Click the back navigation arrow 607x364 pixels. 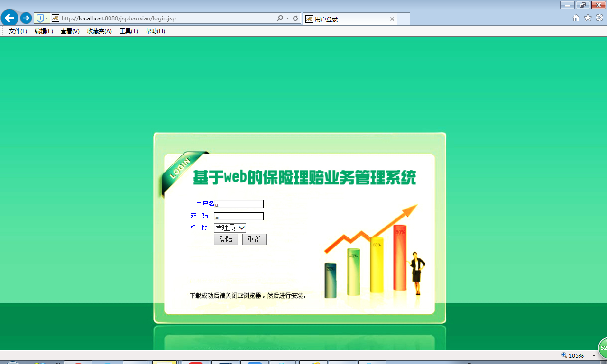pos(9,18)
